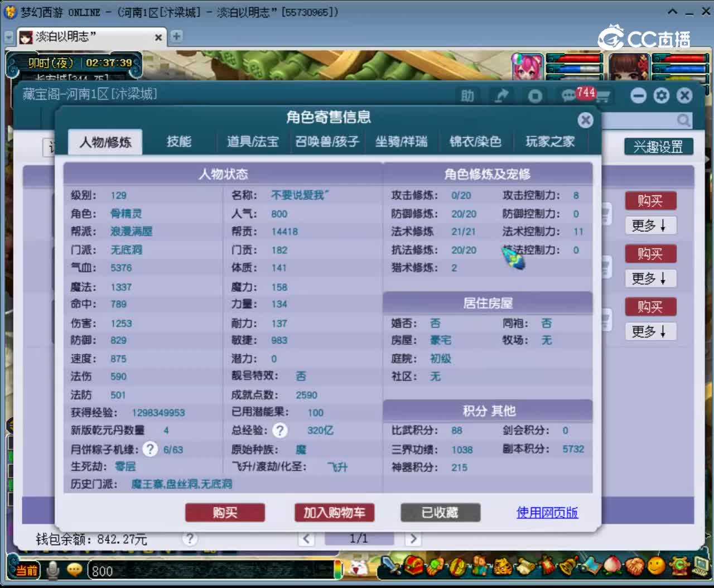Click the third 购买 button in the listing
This screenshot has height=588, width=714.
click(650, 307)
